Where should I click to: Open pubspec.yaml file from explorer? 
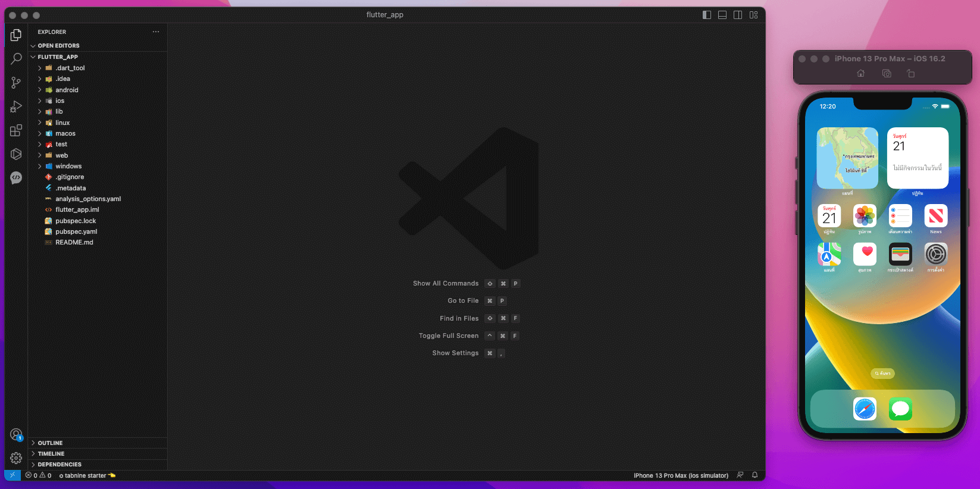pyautogui.click(x=76, y=232)
